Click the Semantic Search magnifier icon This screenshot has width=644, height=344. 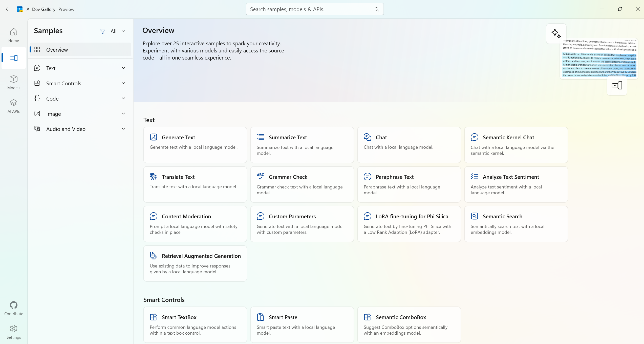(475, 216)
